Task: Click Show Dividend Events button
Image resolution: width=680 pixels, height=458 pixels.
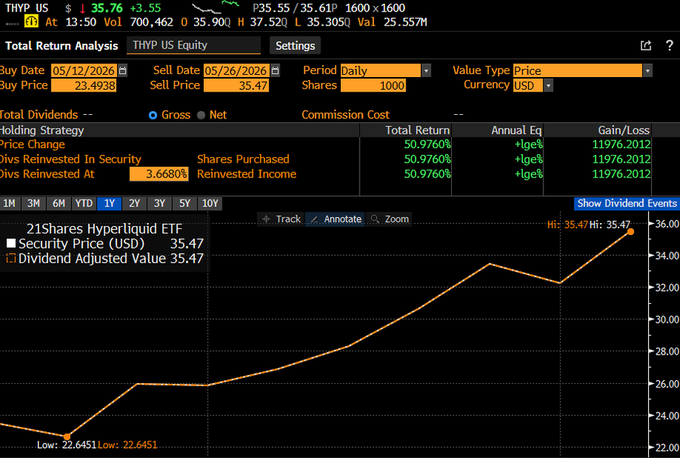Action: pos(627,203)
